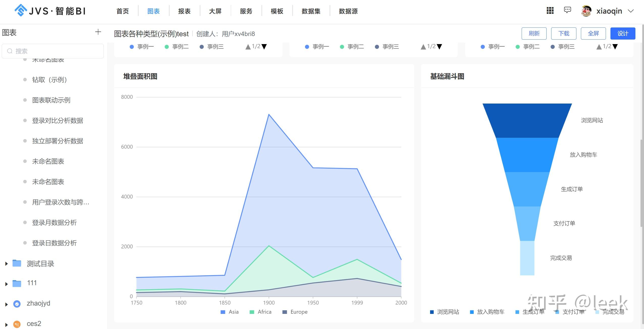
Task: Click the 基础漏斗图 chart title
Action: pyautogui.click(x=447, y=76)
